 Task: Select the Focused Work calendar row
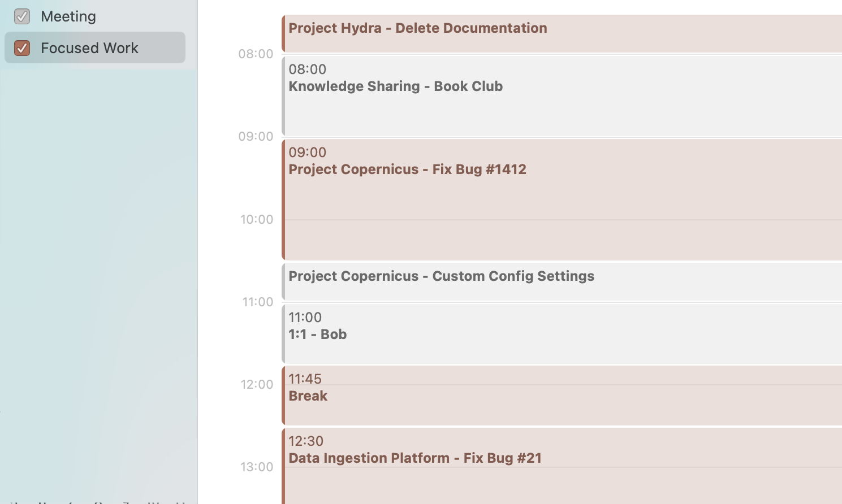pos(95,47)
